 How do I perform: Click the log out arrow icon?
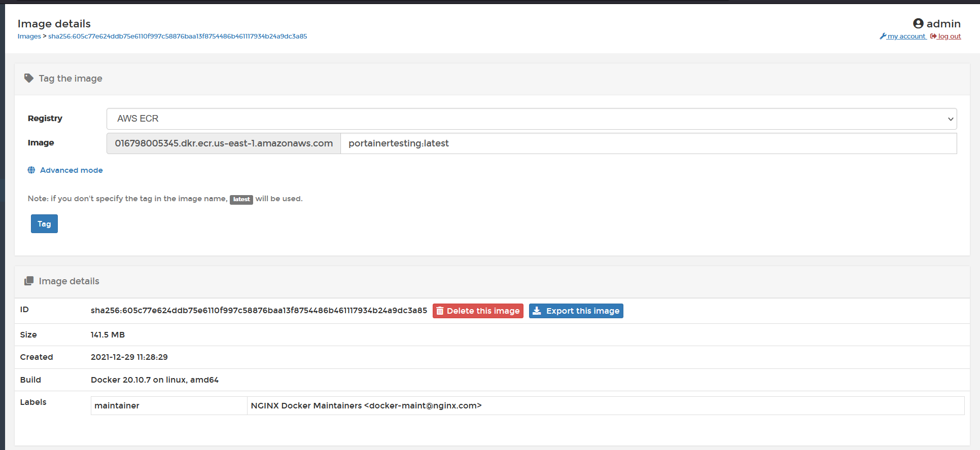[x=933, y=36]
